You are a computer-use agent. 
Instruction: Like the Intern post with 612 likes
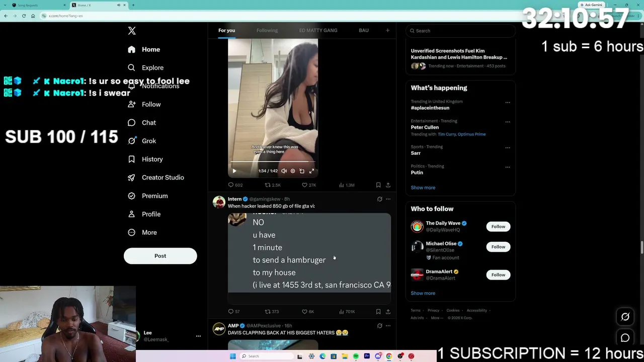307,312
